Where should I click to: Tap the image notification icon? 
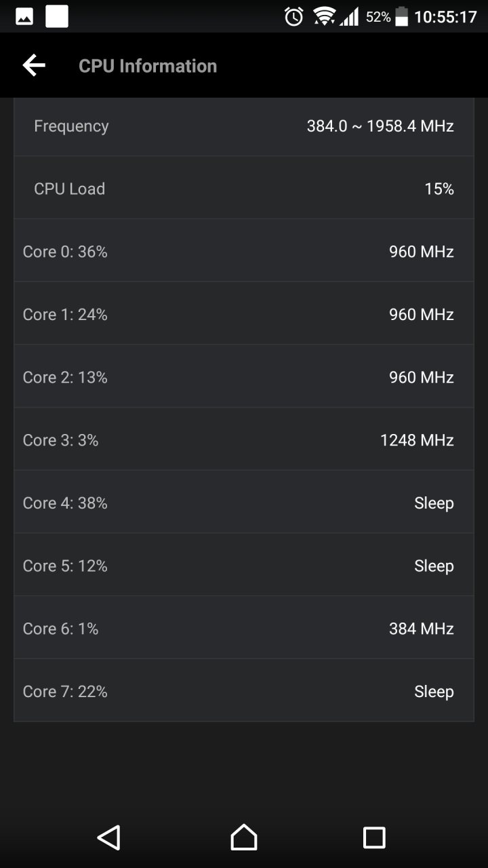pos(24,16)
